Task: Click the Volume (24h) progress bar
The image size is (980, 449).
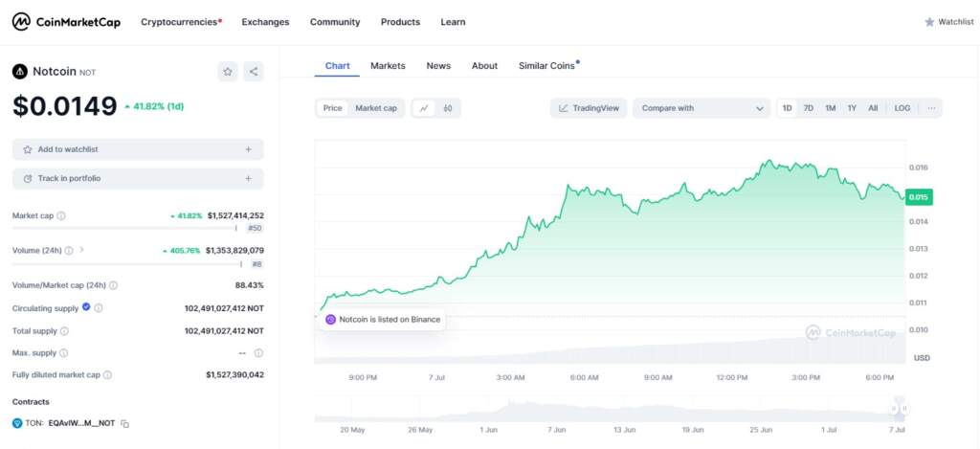Action: click(127, 264)
